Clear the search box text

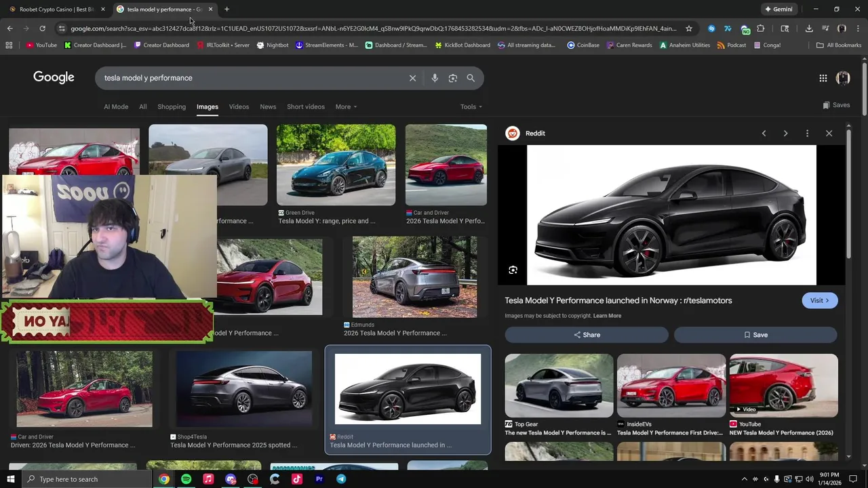(x=412, y=78)
